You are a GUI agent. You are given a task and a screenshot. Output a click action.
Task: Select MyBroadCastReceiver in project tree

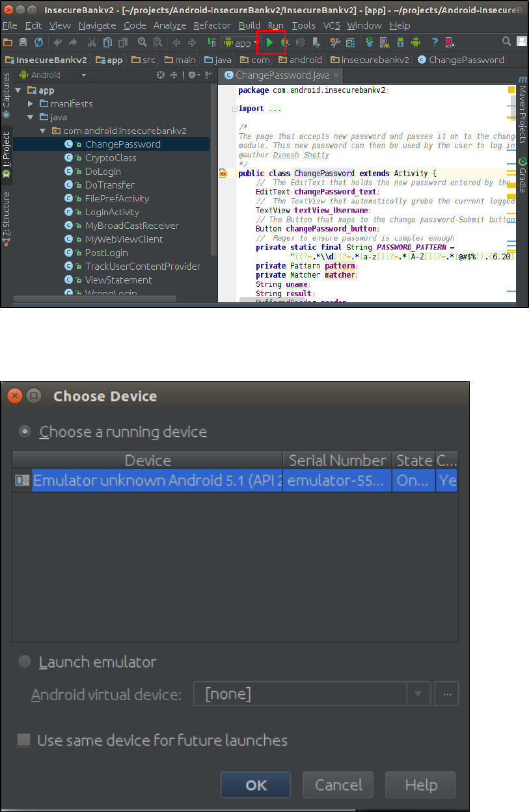point(131,226)
